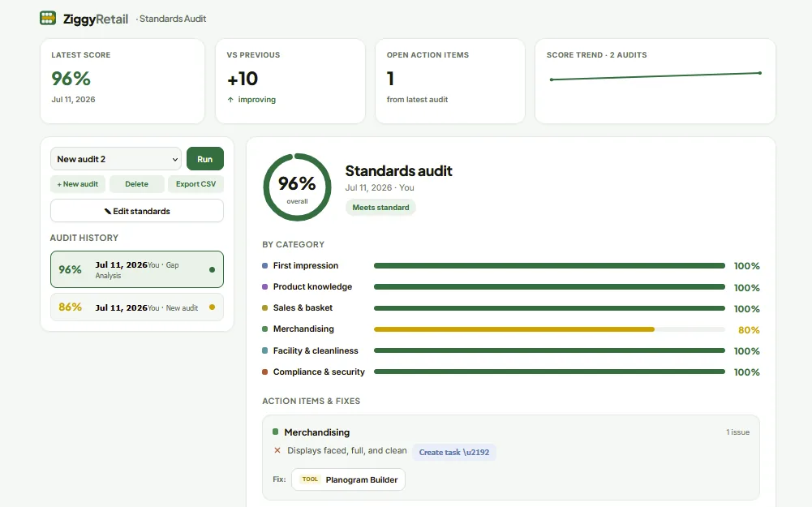Click the score trend line chart
Image resolution: width=812 pixels, height=507 pixels.
pos(655,76)
